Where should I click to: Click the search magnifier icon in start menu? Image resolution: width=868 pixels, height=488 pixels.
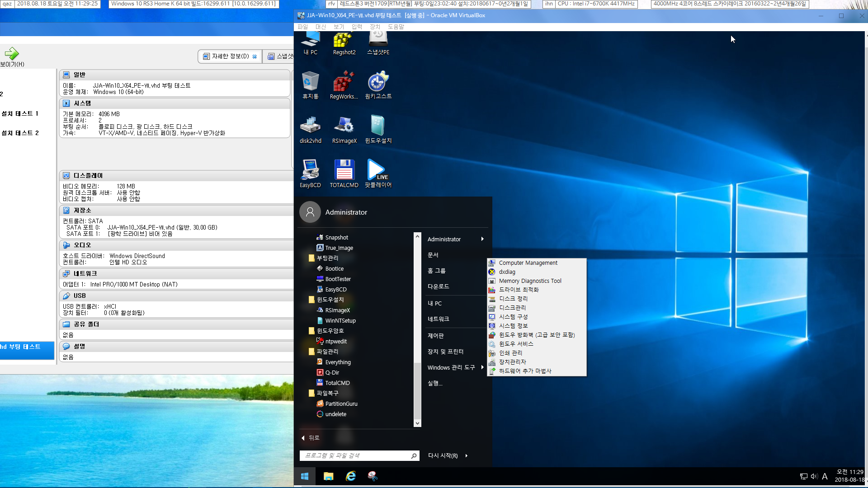coord(414,456)
